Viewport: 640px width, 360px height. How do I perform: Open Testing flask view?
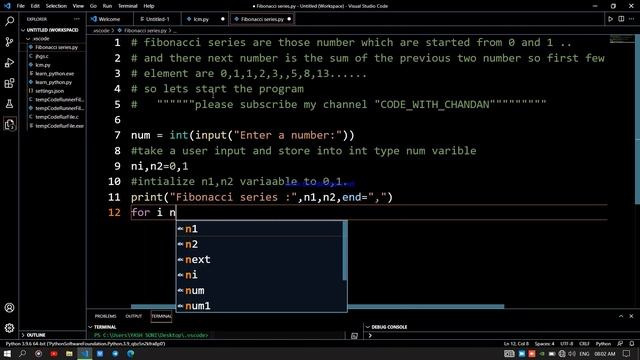click(9, 104)
